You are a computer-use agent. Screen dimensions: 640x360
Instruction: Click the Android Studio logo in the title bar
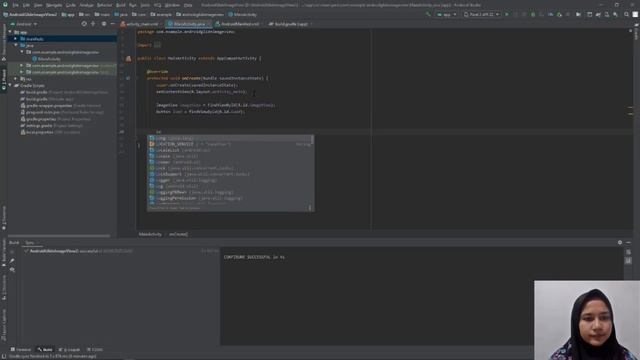click(x=5, y=5)
